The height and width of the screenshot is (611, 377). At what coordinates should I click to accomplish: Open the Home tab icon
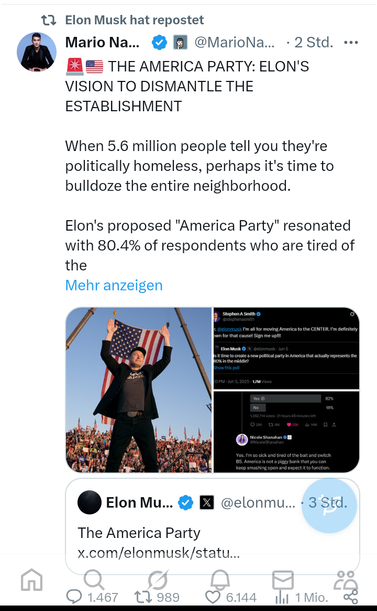tap(32, 579)
